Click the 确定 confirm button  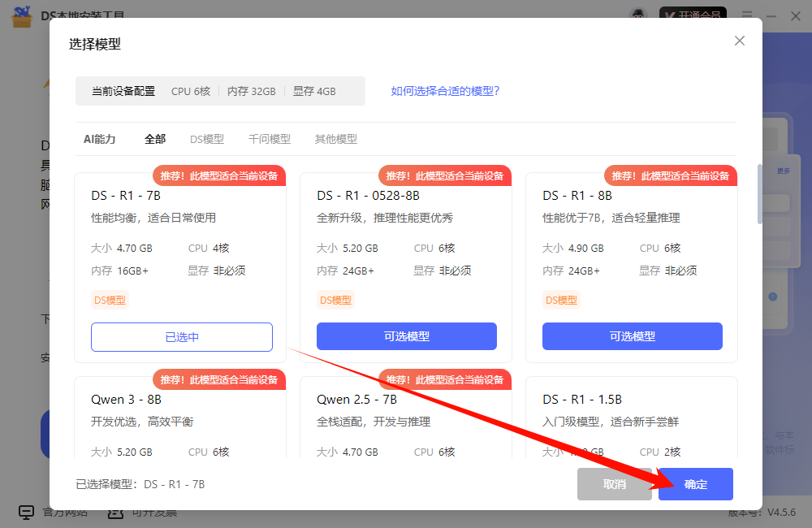click(x=696, y=484)
